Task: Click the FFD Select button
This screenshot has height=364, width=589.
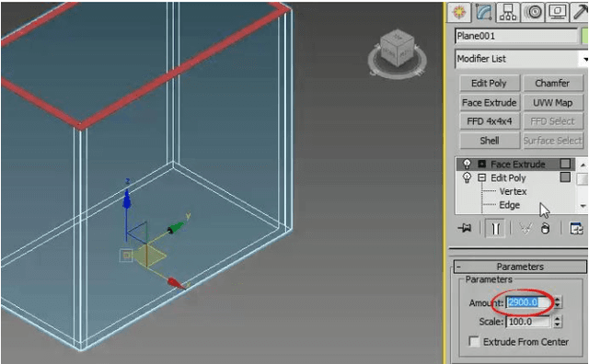Action: 552,121
